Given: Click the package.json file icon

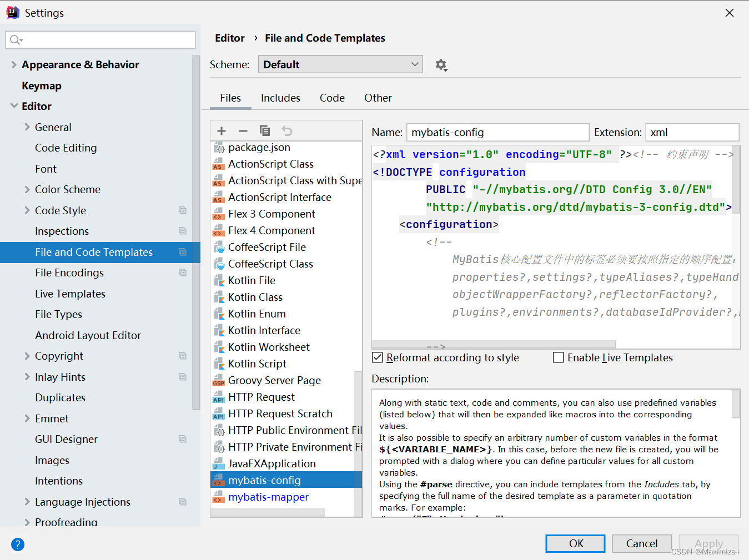Looking at the screenshot, I should pos(219,148).
